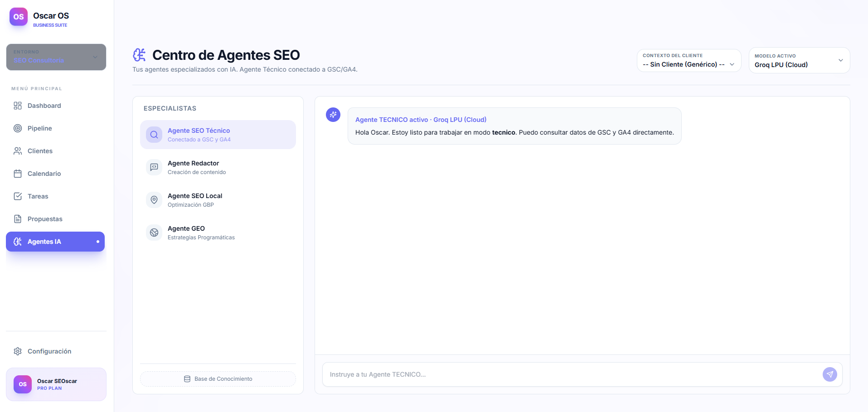
Task: Click the Oscar OS logo icon
Action: tap(19, 17)
